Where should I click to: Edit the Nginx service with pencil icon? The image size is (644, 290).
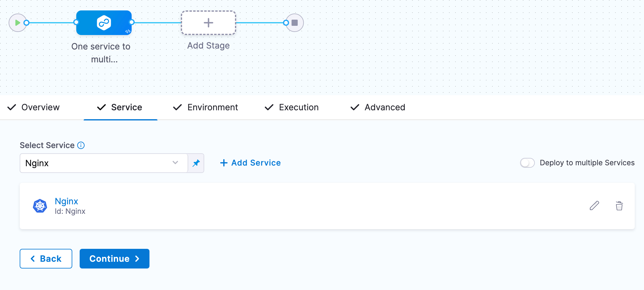[x=594, y=206]
